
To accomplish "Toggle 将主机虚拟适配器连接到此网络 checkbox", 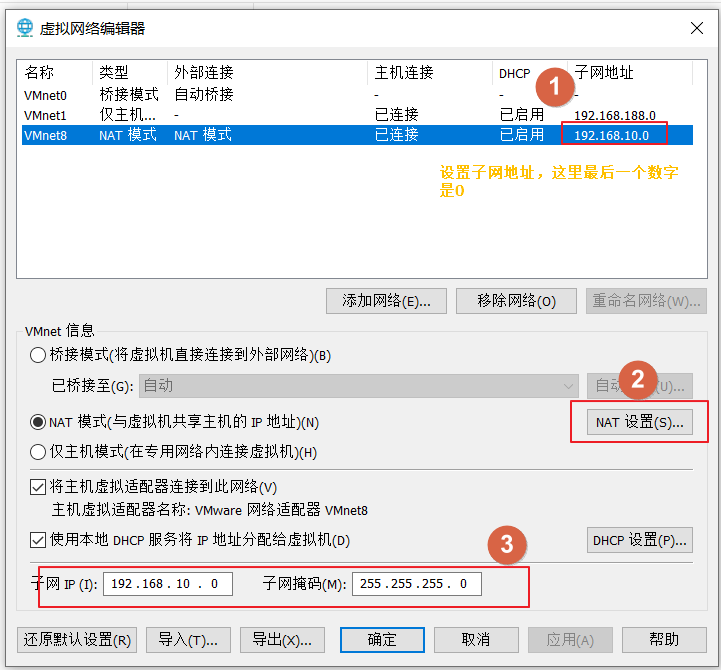I will pos(38,487).
